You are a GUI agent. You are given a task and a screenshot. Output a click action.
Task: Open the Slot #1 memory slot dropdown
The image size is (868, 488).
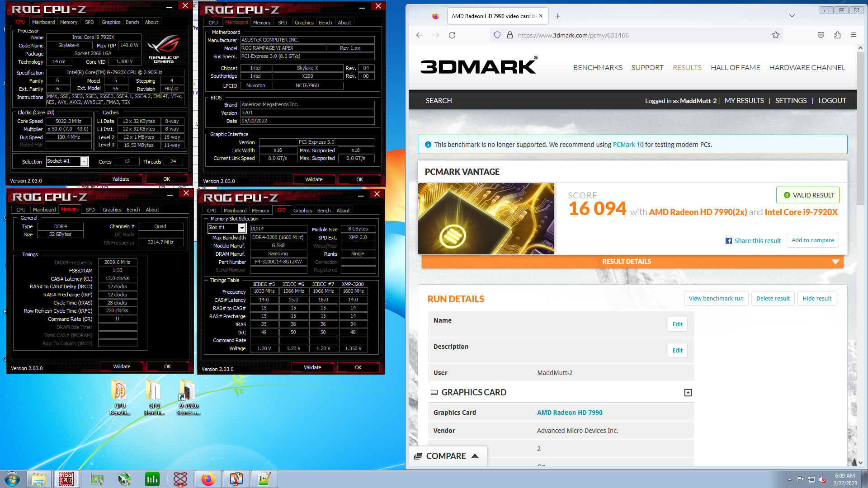(242, 228)
